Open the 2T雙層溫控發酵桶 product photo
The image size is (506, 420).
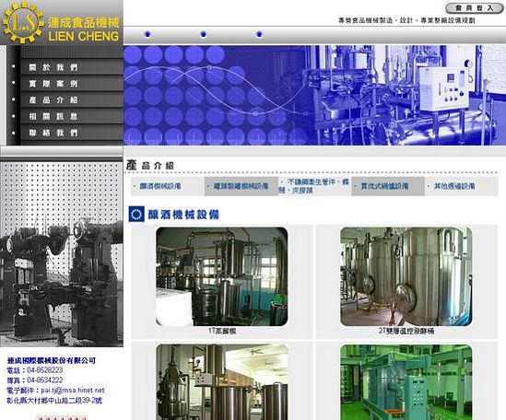point(406,276)
